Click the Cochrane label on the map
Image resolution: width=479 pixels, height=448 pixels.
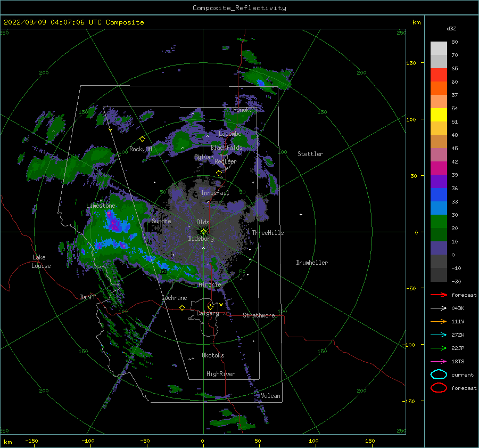tap(174, 298)
